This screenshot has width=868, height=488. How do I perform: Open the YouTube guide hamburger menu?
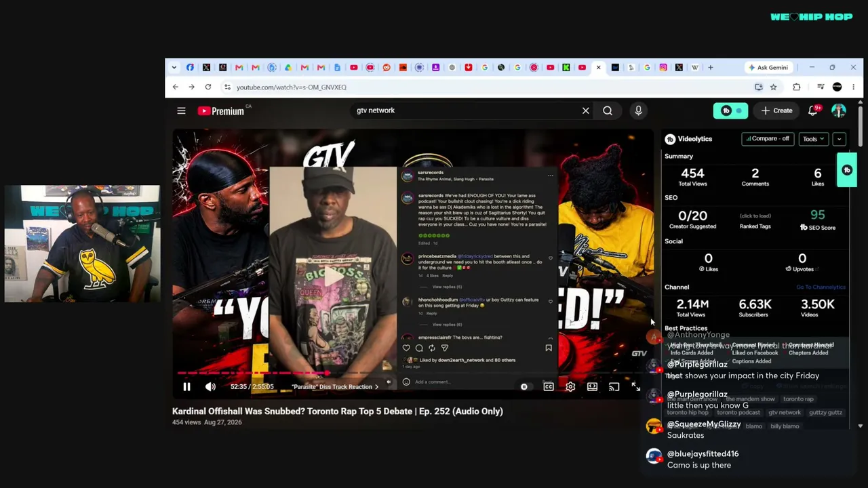click(181, 110)
